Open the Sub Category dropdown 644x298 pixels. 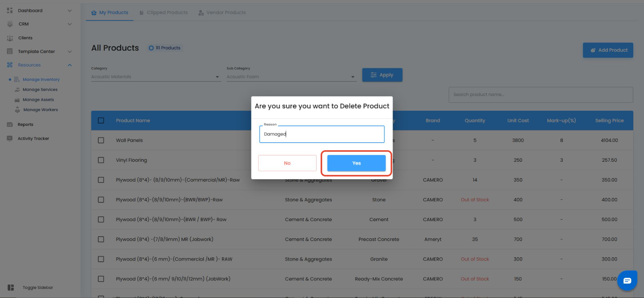pos(291,77)
